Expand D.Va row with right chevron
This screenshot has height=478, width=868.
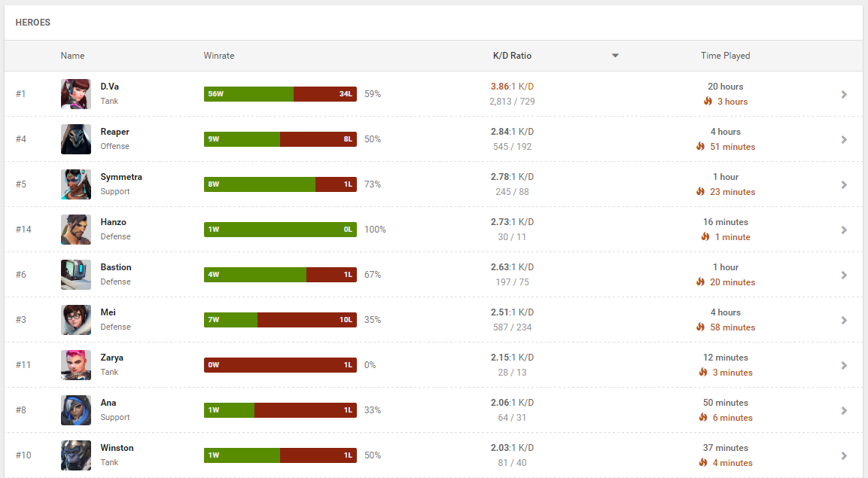(844, 95)
